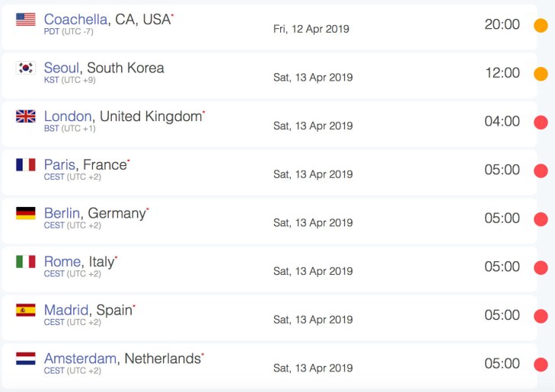Select the BST (UTC +1) timezone label
This screenshot has width=555, height=392.
70,129
